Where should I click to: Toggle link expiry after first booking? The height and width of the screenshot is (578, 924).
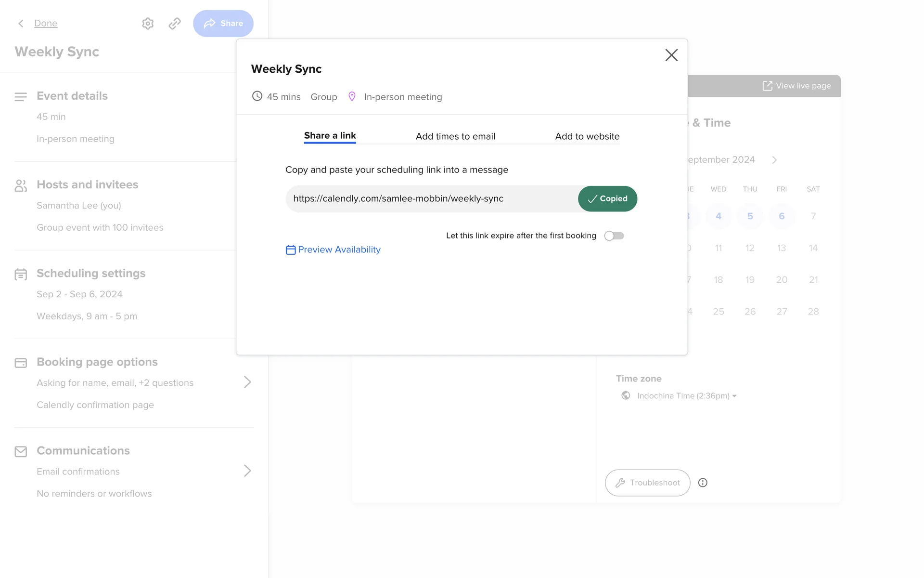point(614,236)
